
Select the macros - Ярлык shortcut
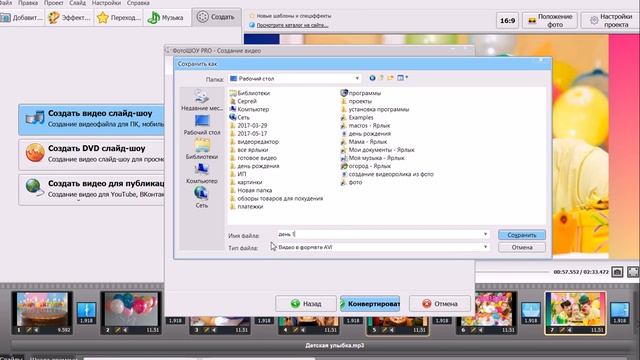tap(365, 126)
